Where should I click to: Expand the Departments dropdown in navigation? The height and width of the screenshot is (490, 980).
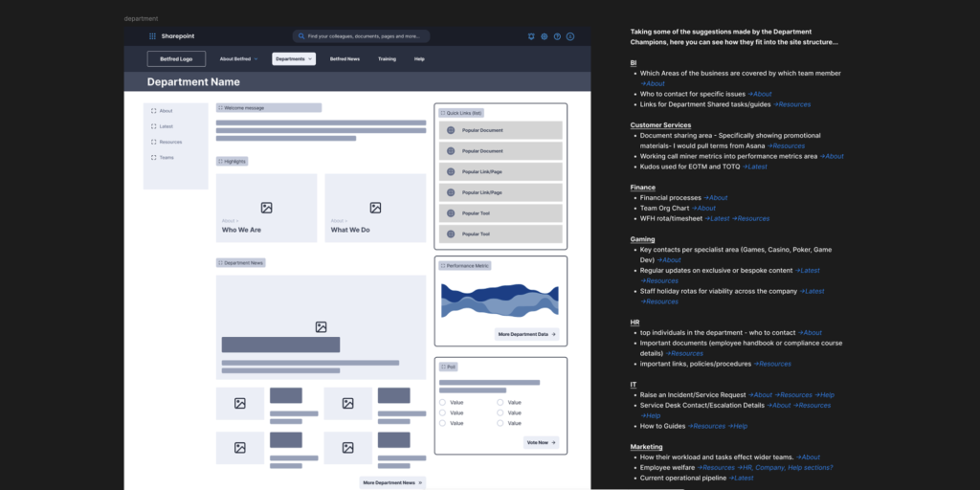294,59
